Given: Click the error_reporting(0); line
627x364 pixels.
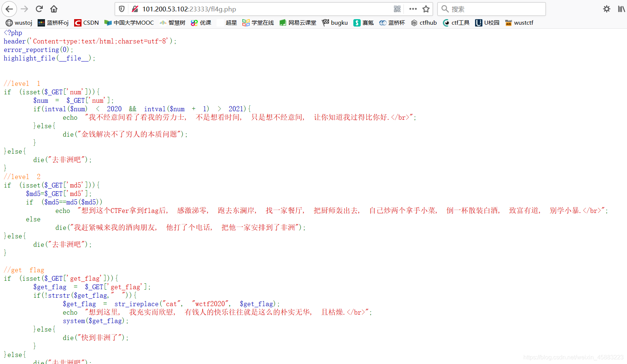Looking at the screenshot, I should point(38,50).
